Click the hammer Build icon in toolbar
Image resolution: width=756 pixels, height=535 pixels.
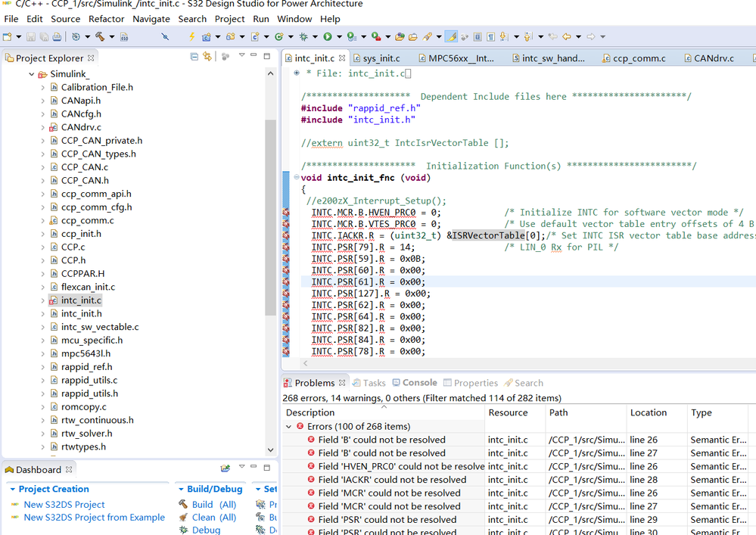click(x=98, y=36)
